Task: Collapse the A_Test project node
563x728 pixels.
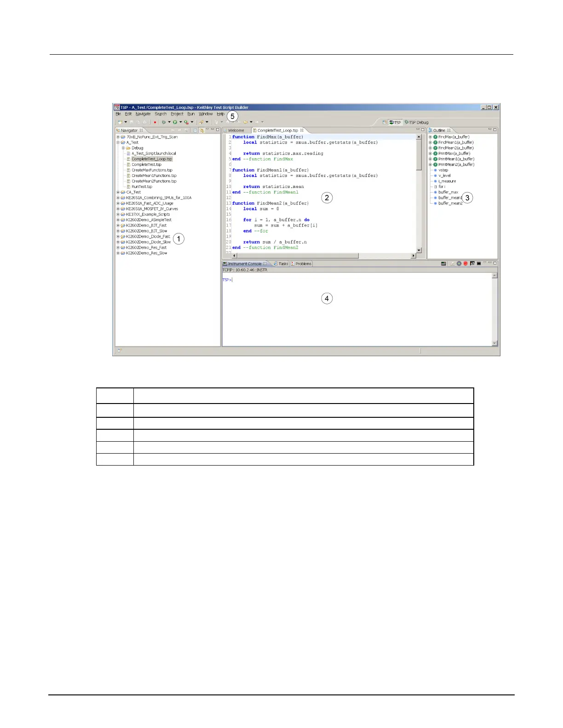Action: pos(118,142)
